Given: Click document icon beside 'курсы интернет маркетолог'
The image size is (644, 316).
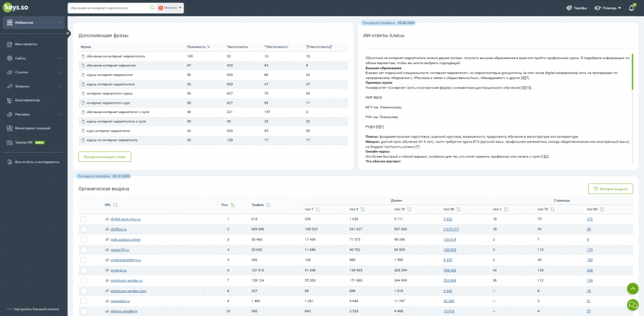Looking at the screenshot, I should pyautogui.click(x=82, y=75).
